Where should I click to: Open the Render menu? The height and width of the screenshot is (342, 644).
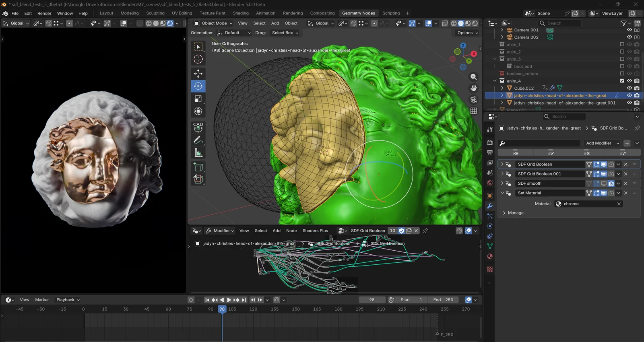pos(44,13)
